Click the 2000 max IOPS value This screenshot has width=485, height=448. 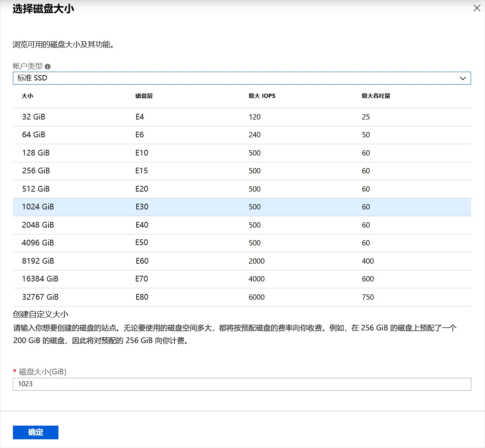[x=257, y=261]
